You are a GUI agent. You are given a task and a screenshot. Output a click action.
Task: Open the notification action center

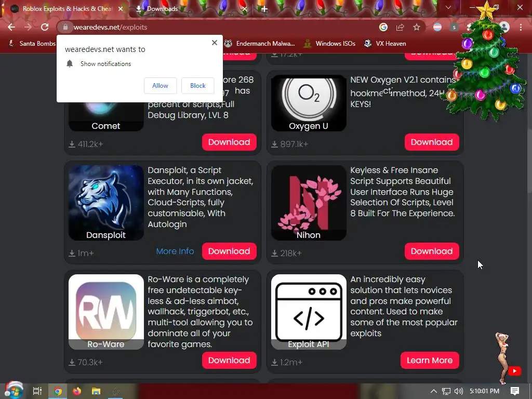tap(515, 391)
